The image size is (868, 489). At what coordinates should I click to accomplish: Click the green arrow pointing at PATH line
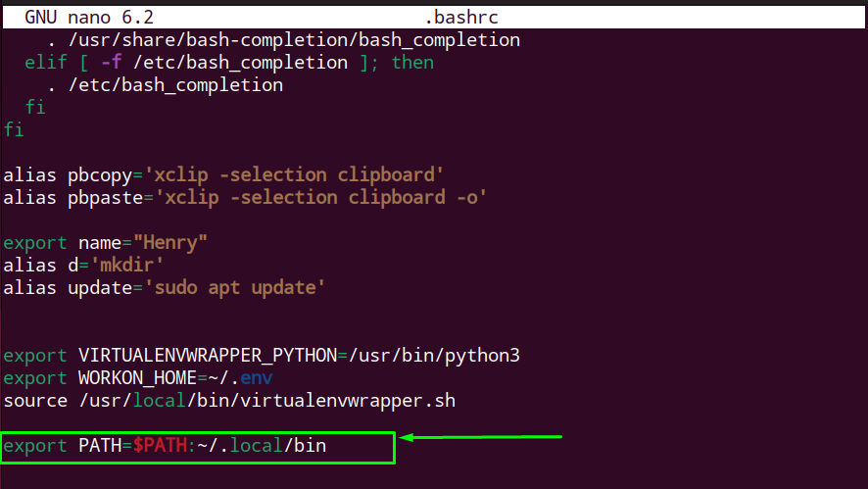point(480,437)
